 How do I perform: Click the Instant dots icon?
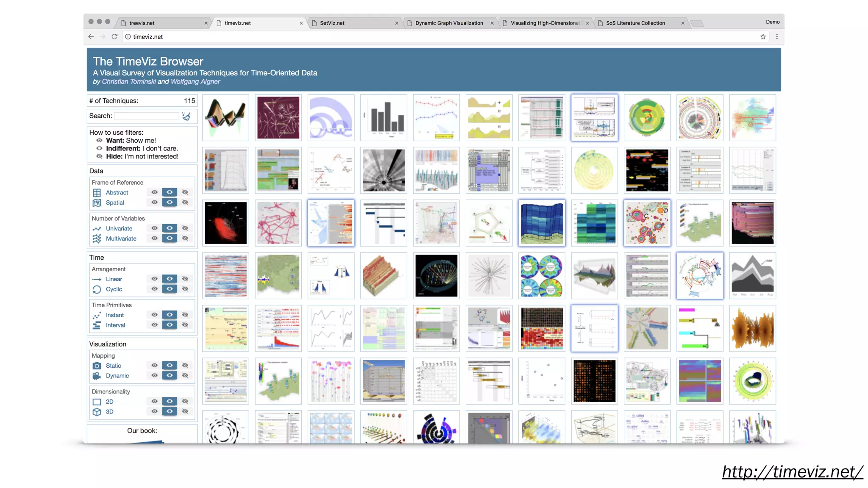(97, 316)
